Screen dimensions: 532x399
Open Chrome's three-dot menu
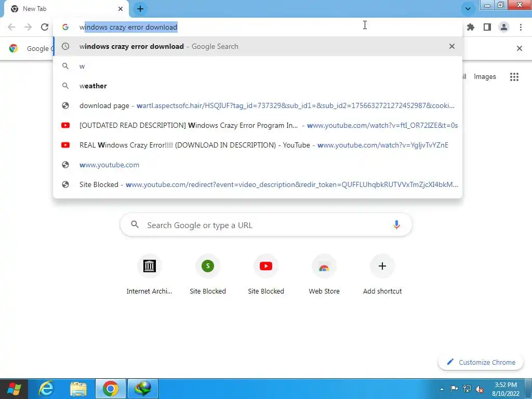coord(521,27)
